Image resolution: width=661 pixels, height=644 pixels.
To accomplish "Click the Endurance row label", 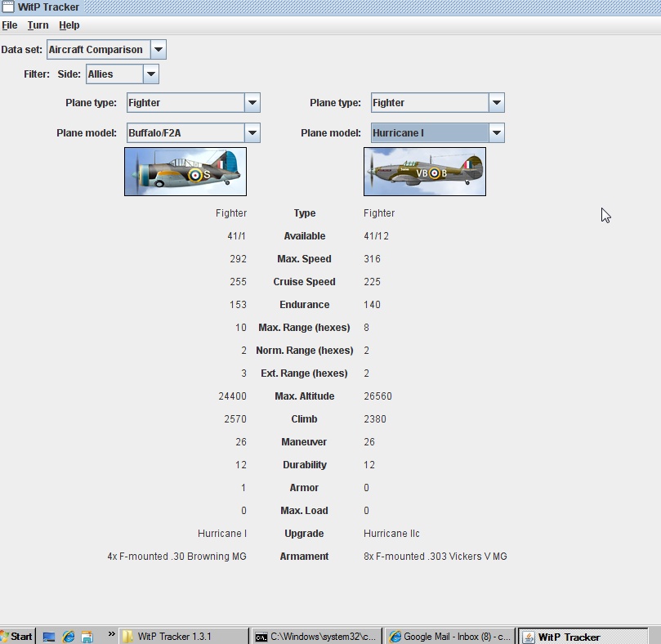I will (x=305, y=305).
